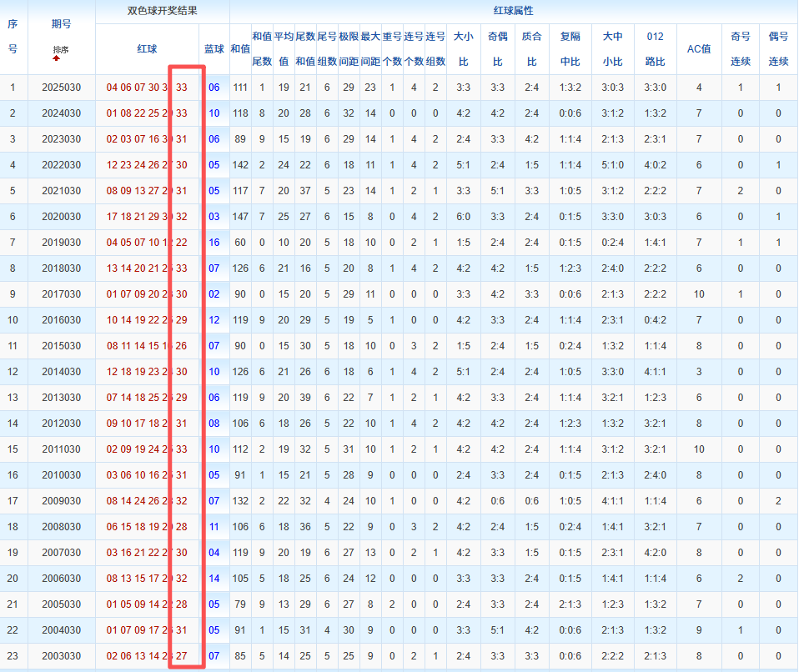
Task: Click the 012路比 column header
Action: pos(655,49)
